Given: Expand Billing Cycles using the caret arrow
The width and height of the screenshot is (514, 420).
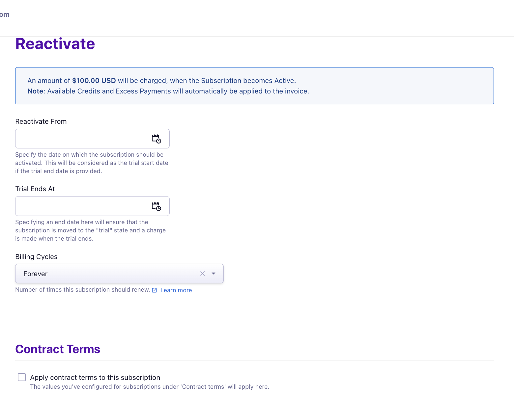Looking at the screenshot, I should pyautogui.click(x=214, y=274).
